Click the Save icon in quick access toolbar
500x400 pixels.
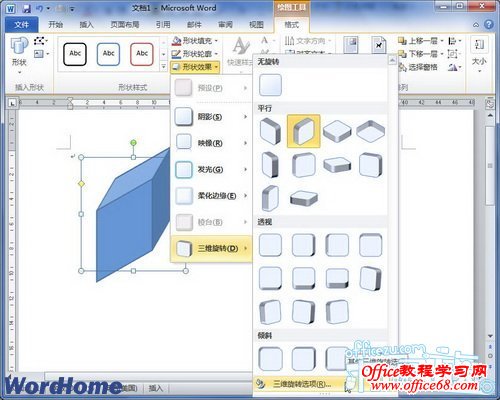pos(26,8)
